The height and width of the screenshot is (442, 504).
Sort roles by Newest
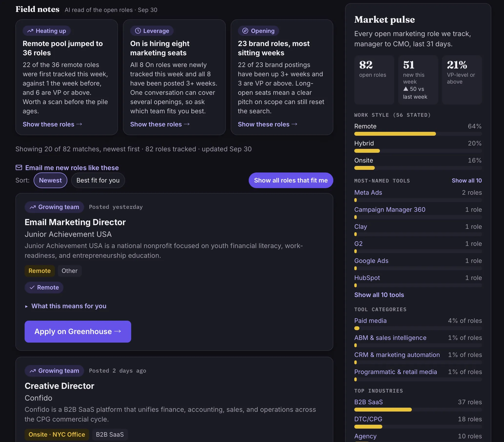[50, 180]
